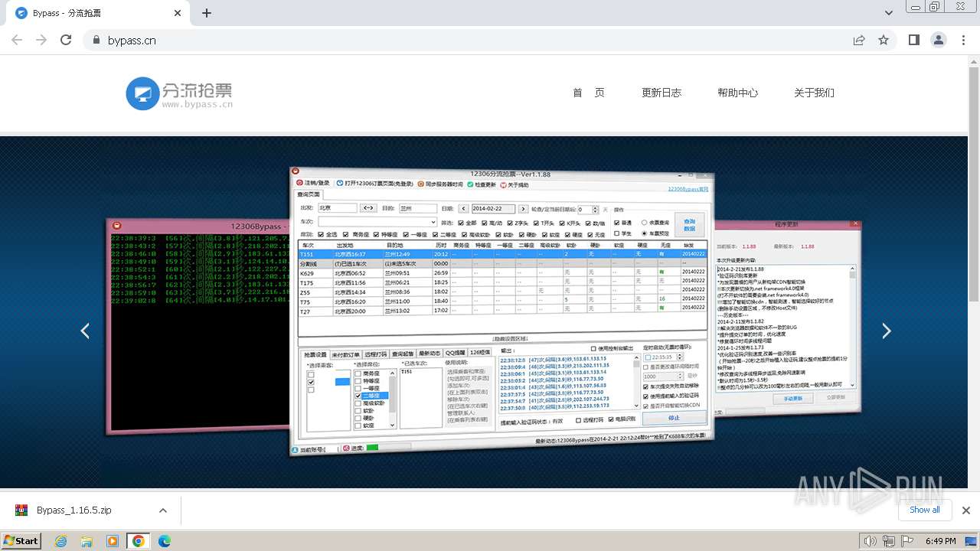Click the 轮查 number spinner arrows
980x551 pixels.
(x=596, y=209)
